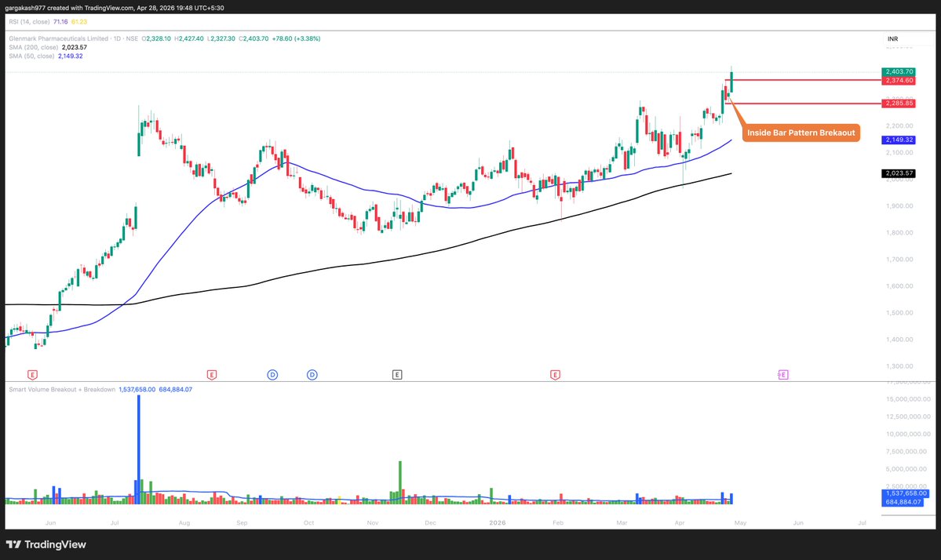Click the RSI value 71.16
The height and width of the screenshot is (560, 941).
coord(60,22)
